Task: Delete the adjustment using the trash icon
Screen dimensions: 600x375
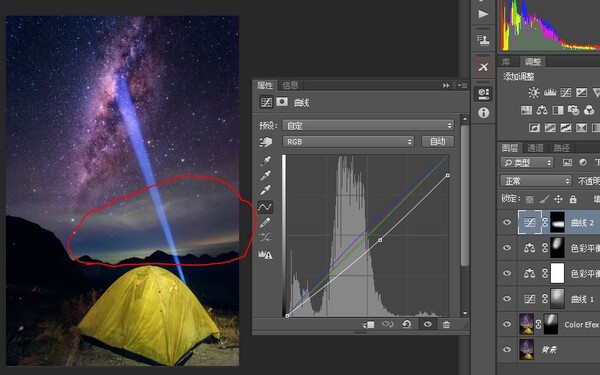Action: (x=446, y=324)
